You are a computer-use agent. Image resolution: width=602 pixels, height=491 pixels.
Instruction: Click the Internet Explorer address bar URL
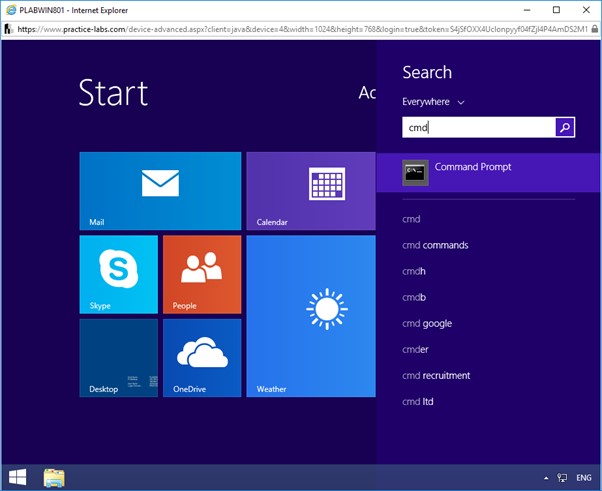coord(303,29)
